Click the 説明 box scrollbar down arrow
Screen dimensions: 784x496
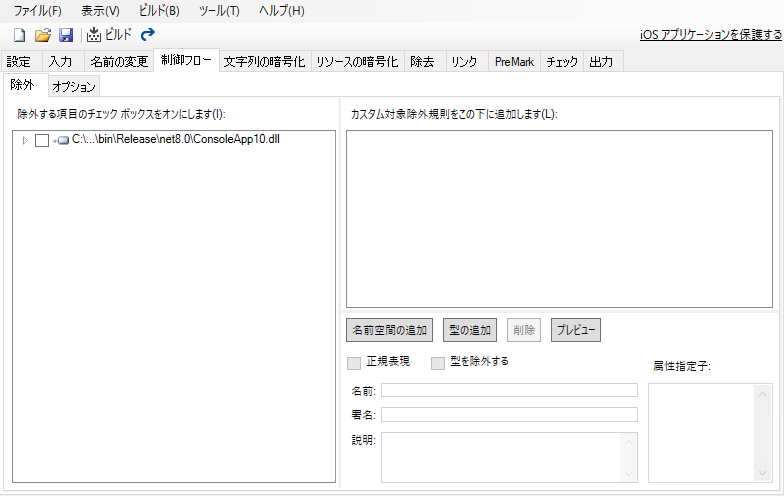629,474
